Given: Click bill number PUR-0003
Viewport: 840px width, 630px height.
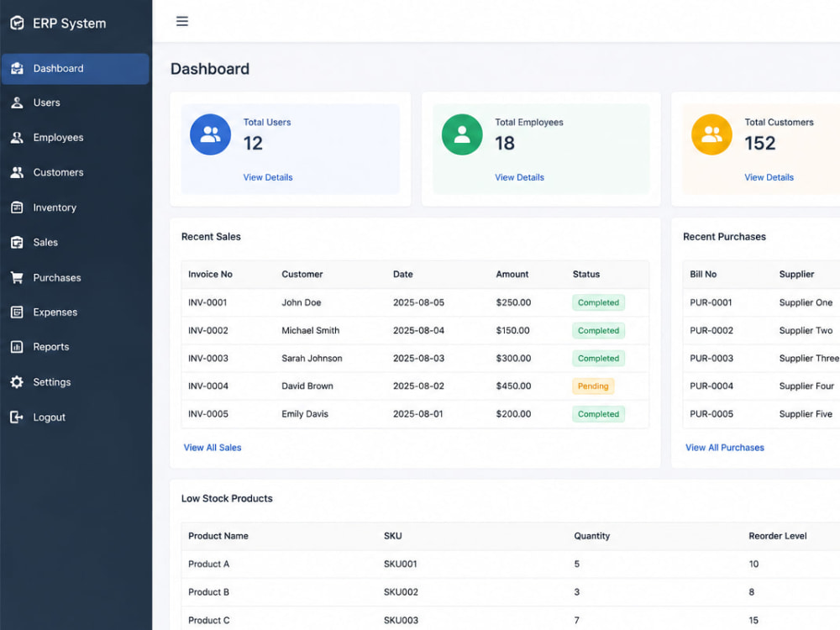Looking at the screenshot, I should pos(711,359).
